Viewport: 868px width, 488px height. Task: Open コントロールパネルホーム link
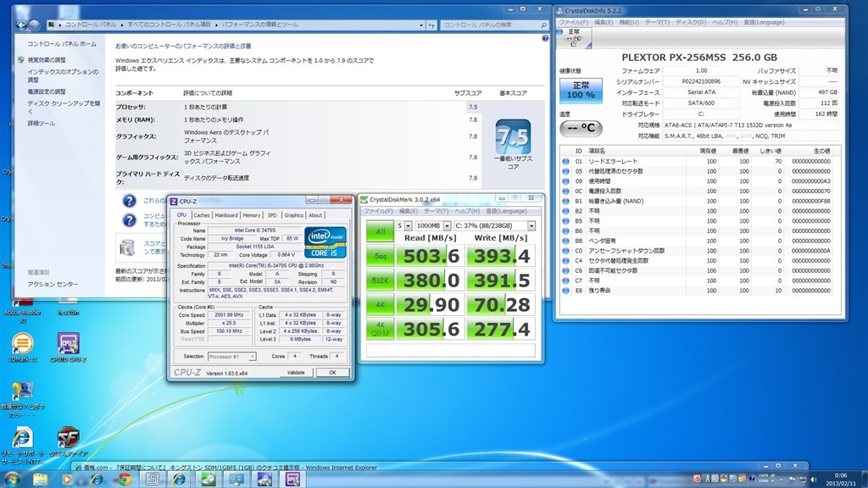click(62, 44)
